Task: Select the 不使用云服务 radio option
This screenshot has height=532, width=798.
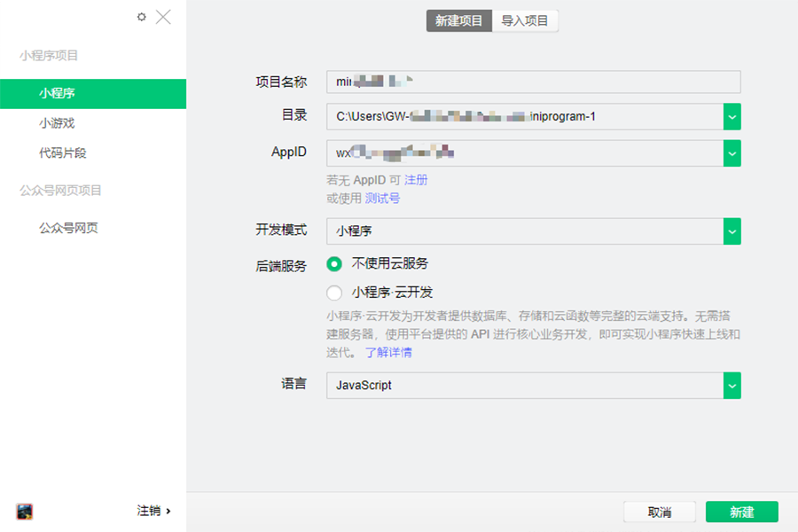Action: [334, 263]
